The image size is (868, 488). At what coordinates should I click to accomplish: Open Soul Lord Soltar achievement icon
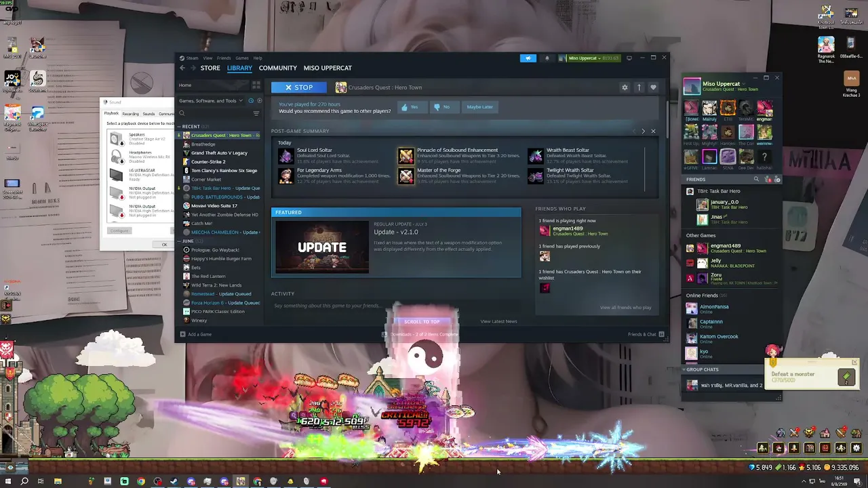click(x=285, y=156)
